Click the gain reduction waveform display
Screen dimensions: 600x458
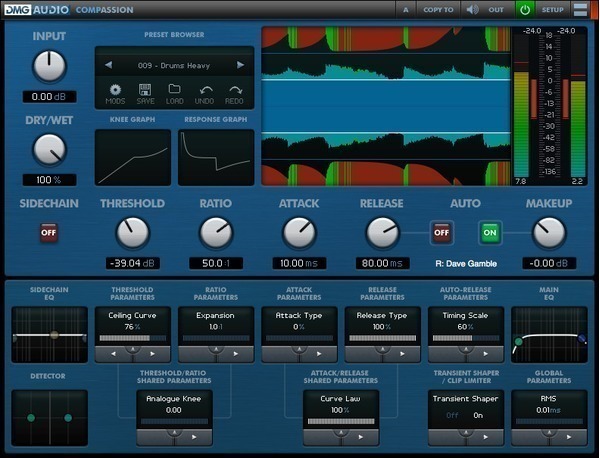[x=386, y=106]
